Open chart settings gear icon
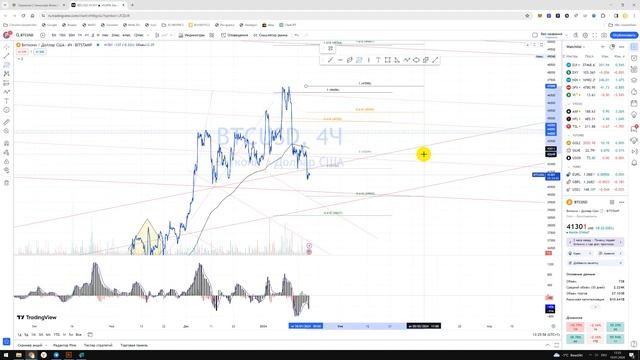The width and height of the screenshot is (640, 360). 585,35
